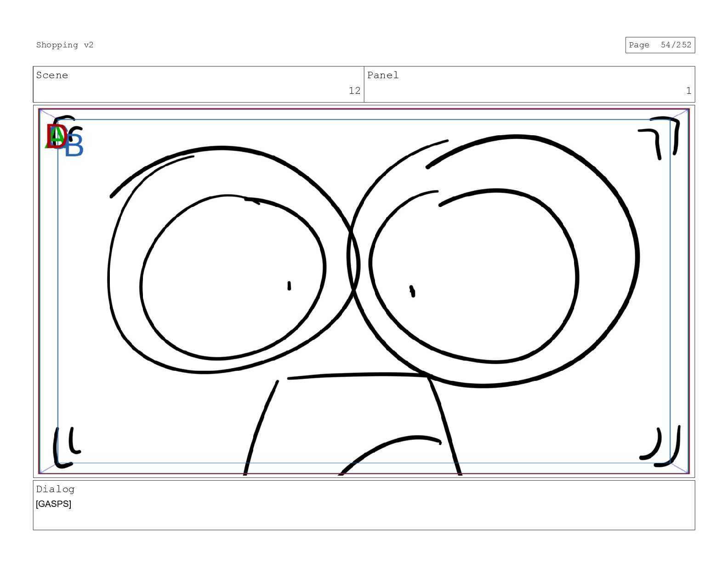
Task: Click the storyboard panel drawing
Action: 364,291
